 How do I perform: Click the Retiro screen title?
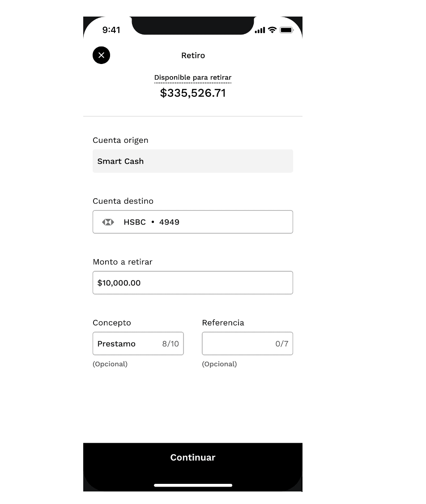pyautogui.click(x=193, y=56)
